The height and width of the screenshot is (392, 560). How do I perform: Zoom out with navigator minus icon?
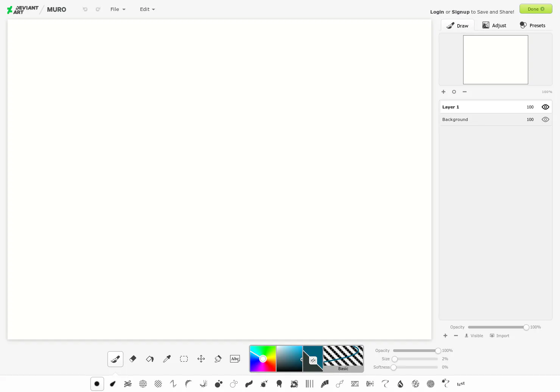[465, 92]
